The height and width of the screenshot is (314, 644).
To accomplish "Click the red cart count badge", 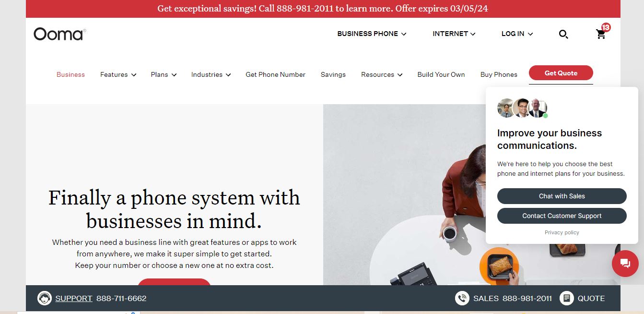I will point(606,27).
